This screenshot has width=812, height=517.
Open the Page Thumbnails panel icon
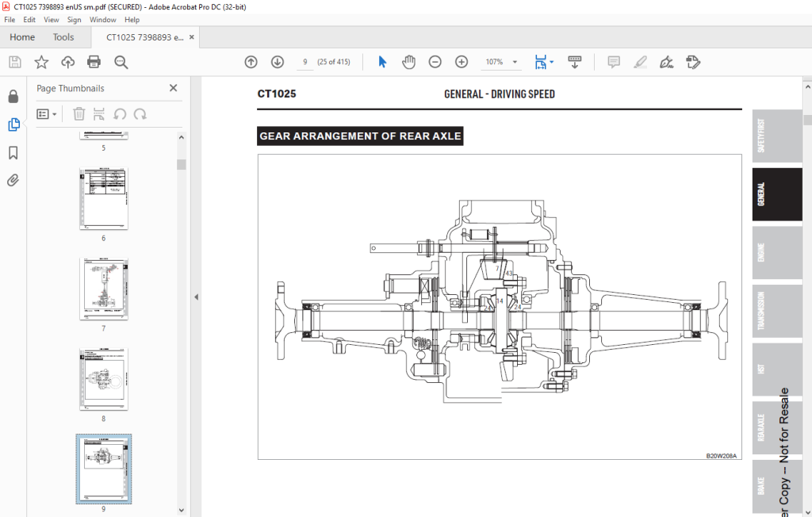[x=13, y=124]
